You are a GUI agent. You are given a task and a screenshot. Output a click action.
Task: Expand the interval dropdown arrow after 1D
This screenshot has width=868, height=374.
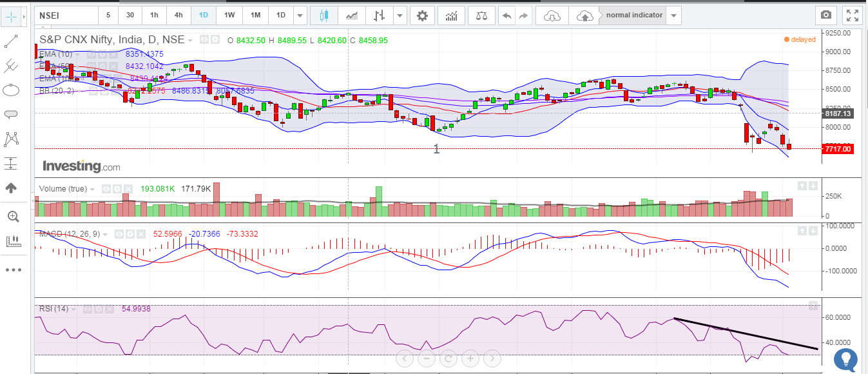[x=300, y=15]
